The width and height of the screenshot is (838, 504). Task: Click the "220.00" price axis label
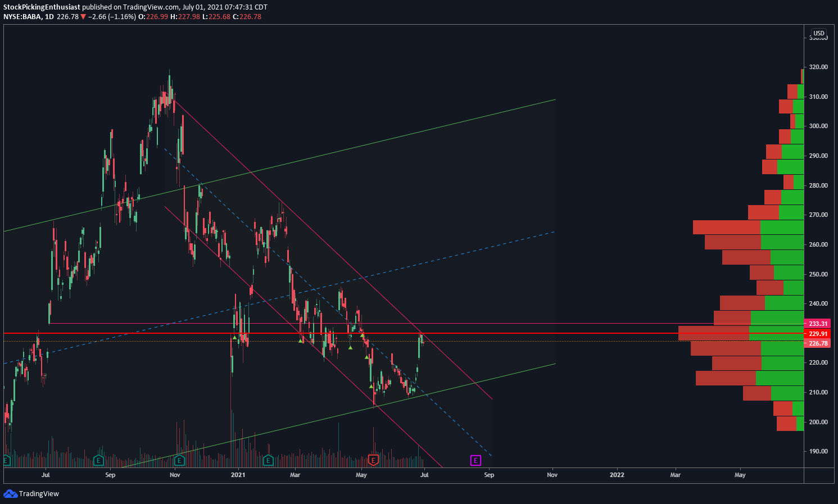coord(818,362)
